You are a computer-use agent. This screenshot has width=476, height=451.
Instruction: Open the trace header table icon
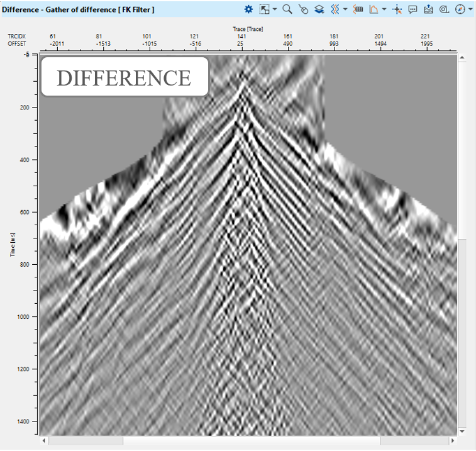[x=358, y=9]
